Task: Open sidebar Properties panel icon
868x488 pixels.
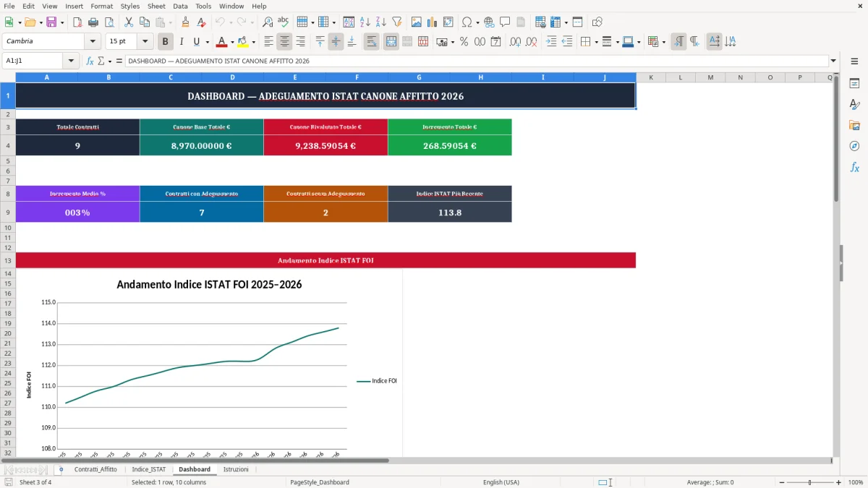Action: 854,84
